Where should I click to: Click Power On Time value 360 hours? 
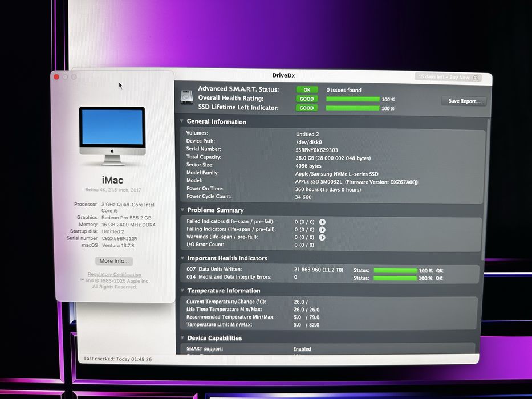tap(328, 189)
